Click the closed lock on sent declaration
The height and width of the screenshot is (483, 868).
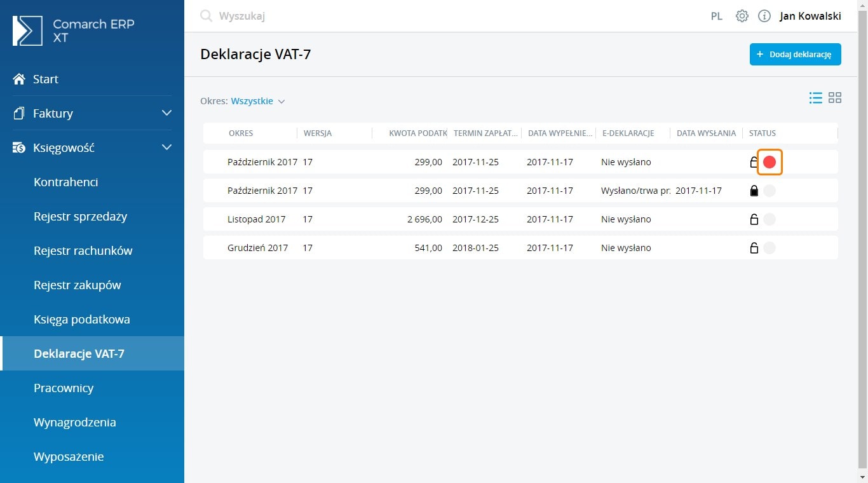[754, 191]
